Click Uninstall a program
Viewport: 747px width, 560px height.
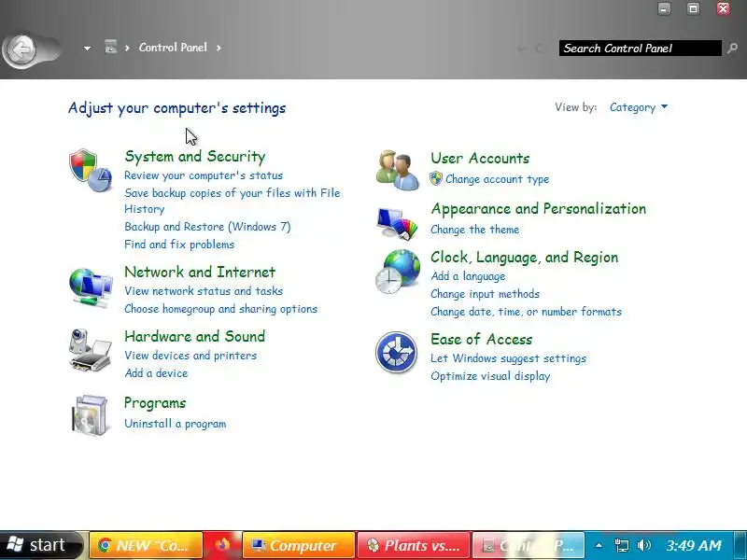175,424
